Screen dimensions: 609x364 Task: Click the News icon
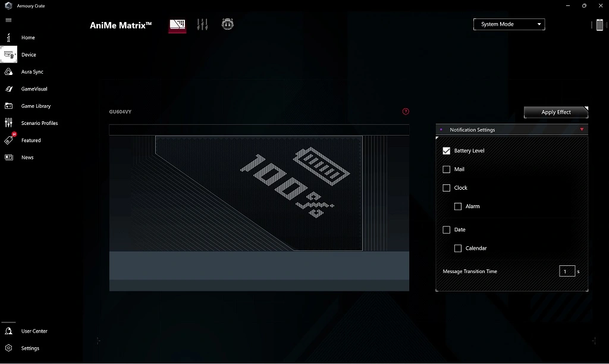[x=8, y=157]
